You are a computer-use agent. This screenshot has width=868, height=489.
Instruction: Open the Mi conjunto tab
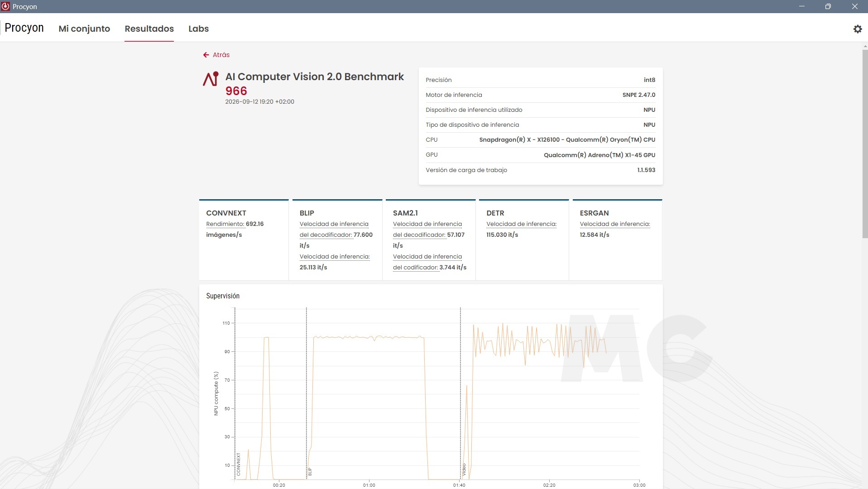pyautogui.click(x=84, y=29)
